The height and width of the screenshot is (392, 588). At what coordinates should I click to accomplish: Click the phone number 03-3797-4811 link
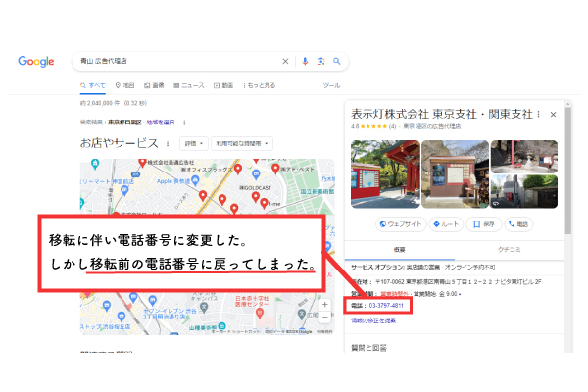coord(386,306)
